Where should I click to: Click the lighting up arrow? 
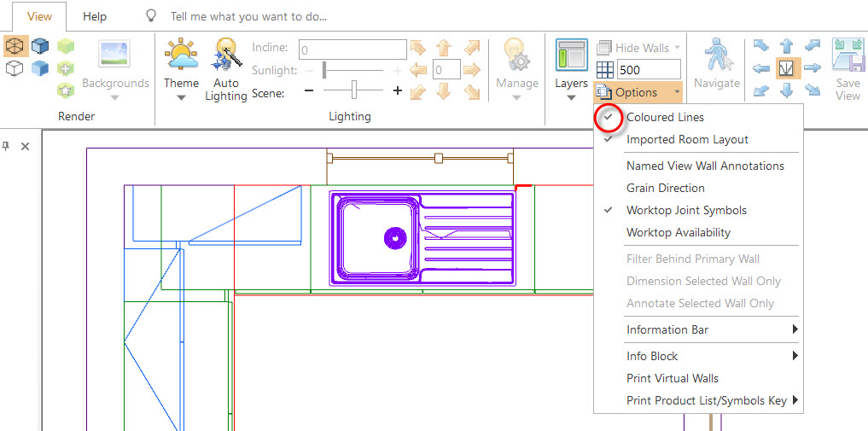tap(444, 48)
